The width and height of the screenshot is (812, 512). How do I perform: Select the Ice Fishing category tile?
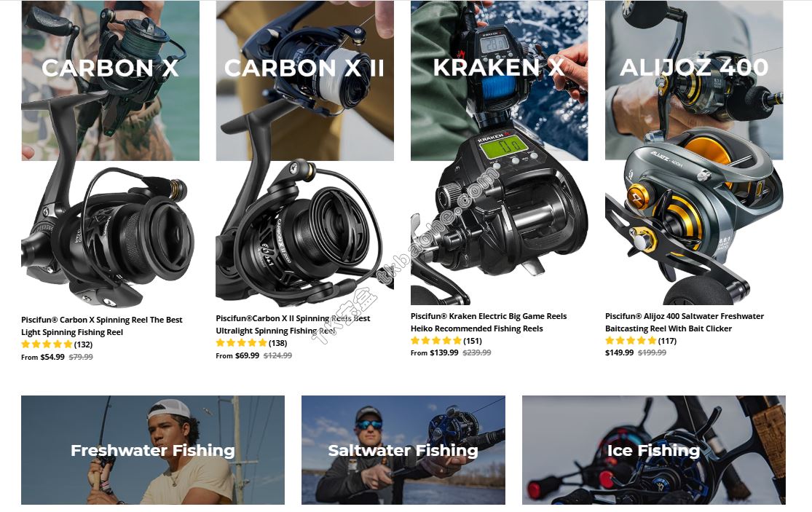point(654,450)
